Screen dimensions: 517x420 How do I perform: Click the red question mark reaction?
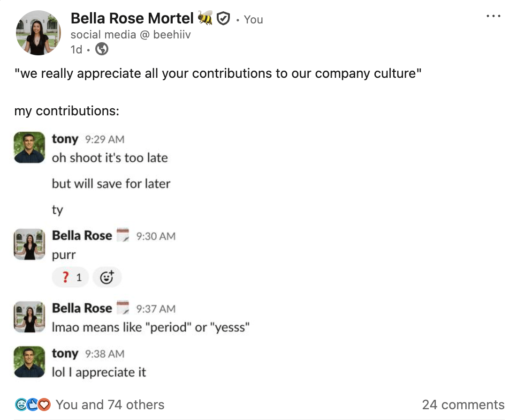pos(70,277)
